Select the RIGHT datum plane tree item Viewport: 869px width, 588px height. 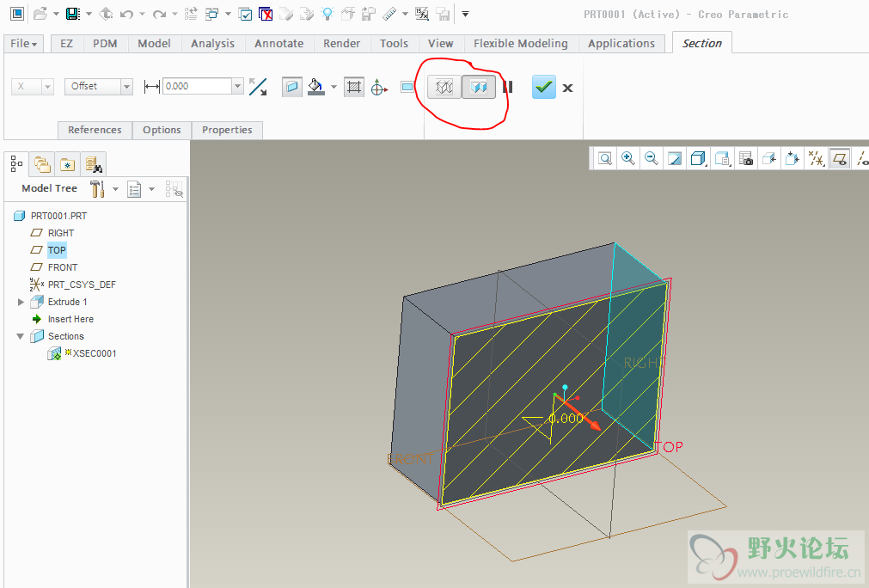61,233
